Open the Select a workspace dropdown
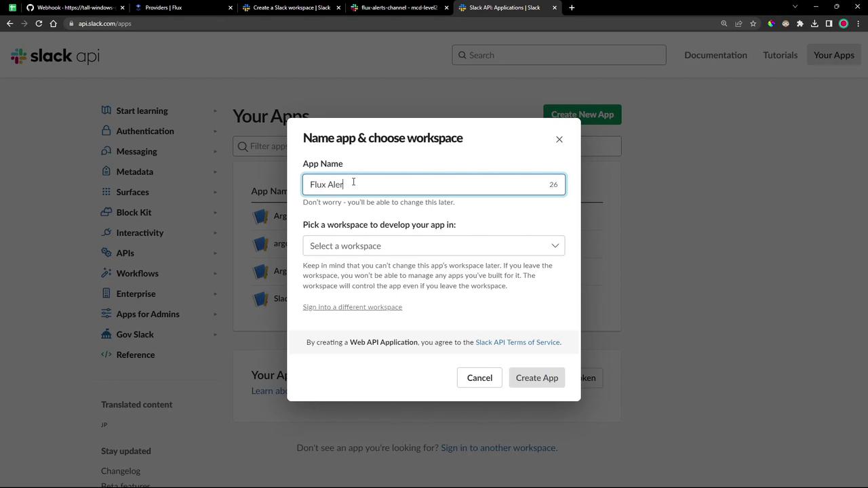 click(434, 246)
